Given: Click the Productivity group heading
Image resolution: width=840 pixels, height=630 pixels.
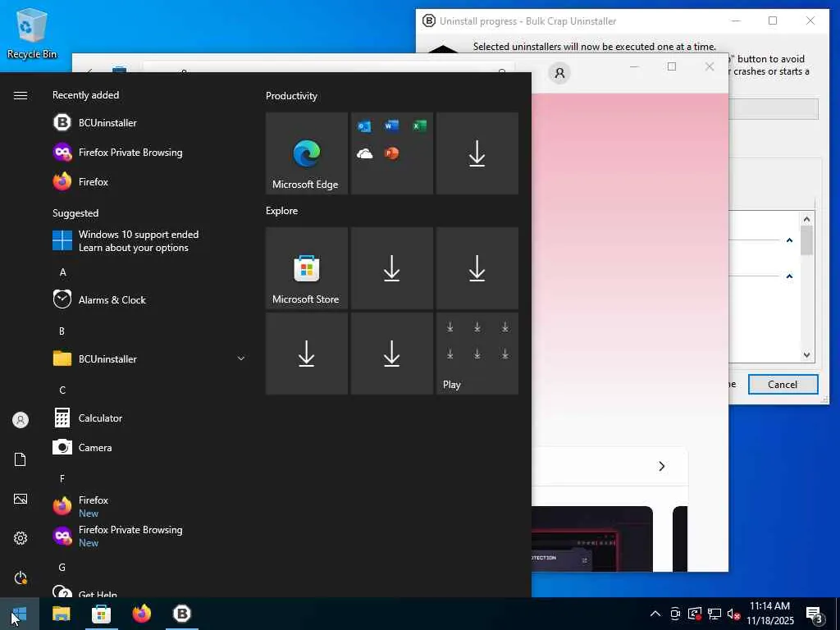Looking at the screenshot, I should tap(291, 96).
